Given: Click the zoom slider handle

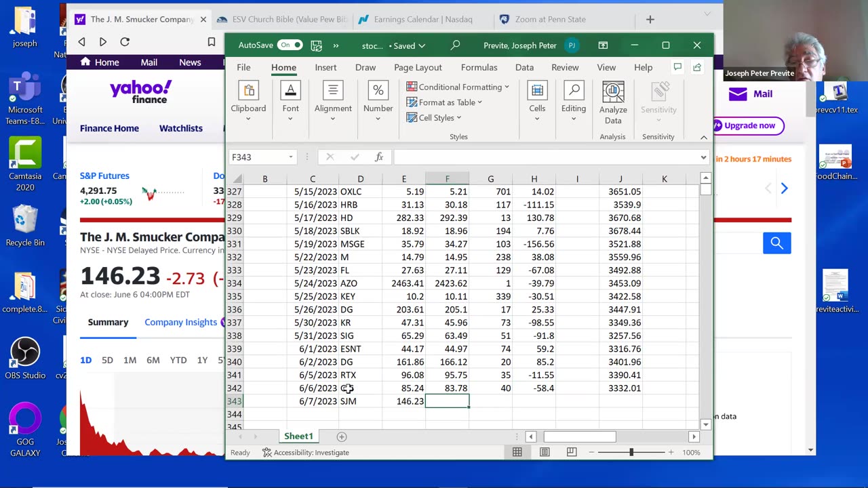Looking at the screenshot, I should [631, 452].
